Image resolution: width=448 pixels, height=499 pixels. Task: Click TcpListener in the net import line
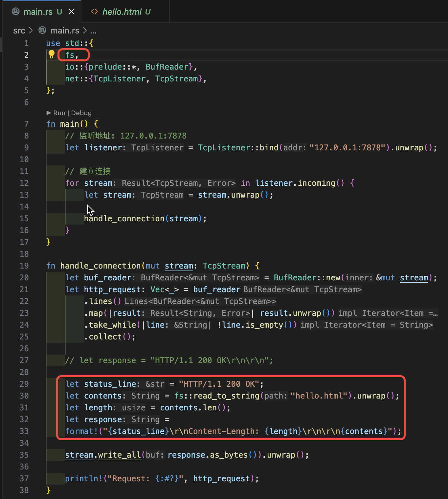pos(120,78)
